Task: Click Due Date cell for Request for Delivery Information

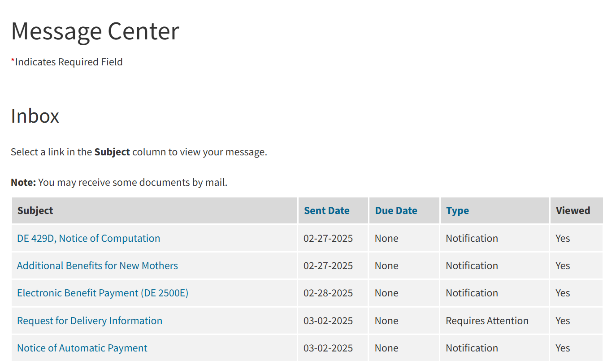Action: coord(386,321)
